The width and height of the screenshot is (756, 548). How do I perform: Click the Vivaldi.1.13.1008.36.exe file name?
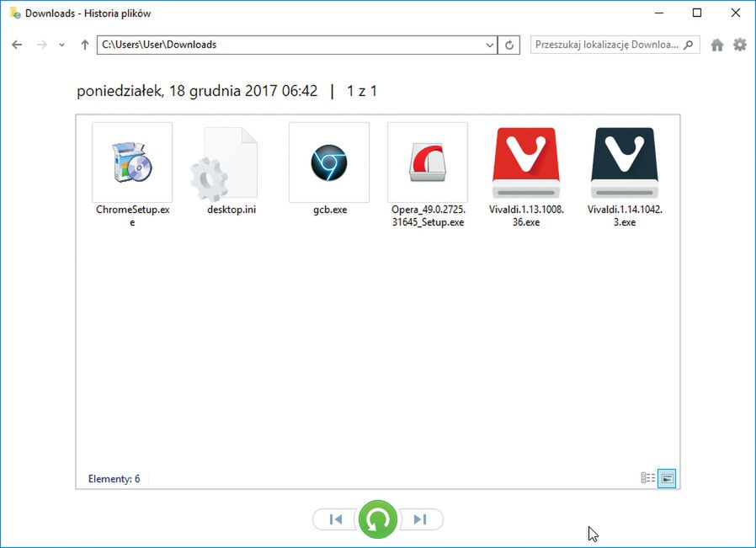point(526,215)
